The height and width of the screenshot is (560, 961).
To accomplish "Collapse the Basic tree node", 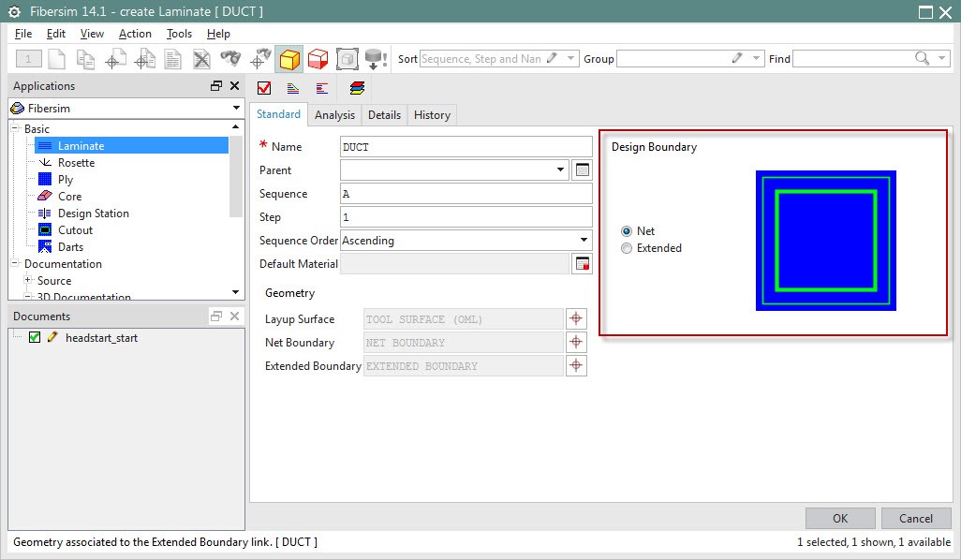I will pos(14,128).
